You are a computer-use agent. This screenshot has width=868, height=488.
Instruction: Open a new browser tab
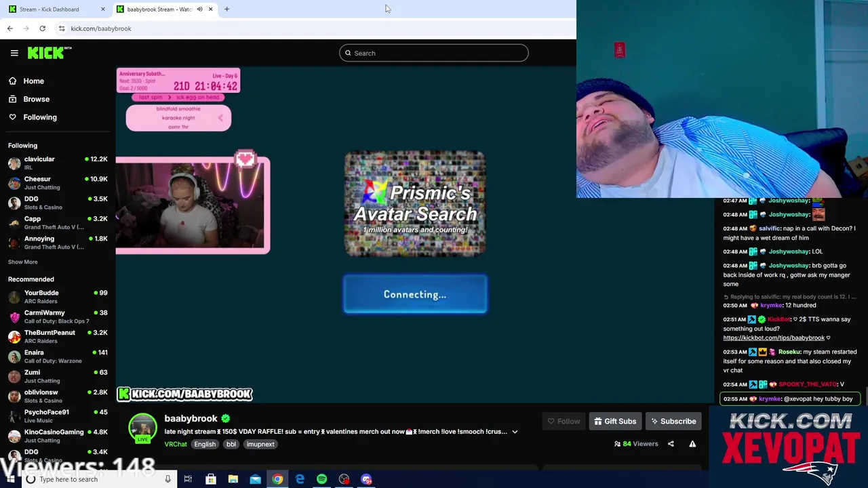point(226,9)
